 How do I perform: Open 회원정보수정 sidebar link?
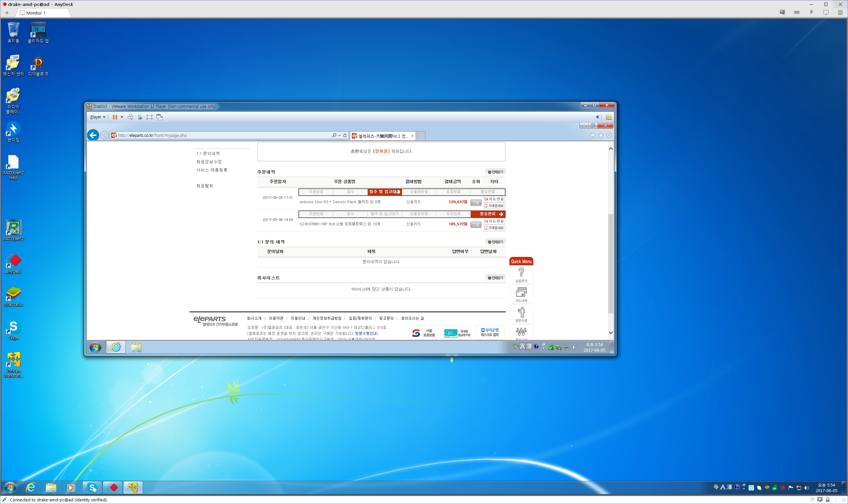[209, 162]
